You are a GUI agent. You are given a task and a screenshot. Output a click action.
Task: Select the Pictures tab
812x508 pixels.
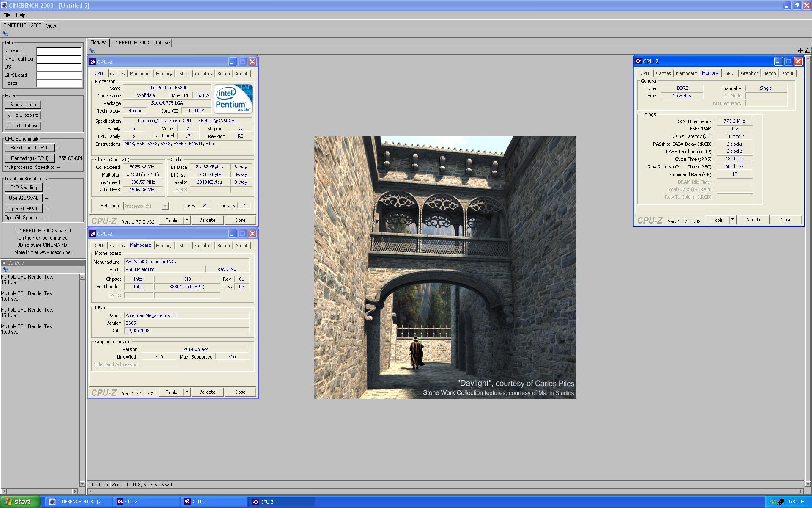pos(98,42)
